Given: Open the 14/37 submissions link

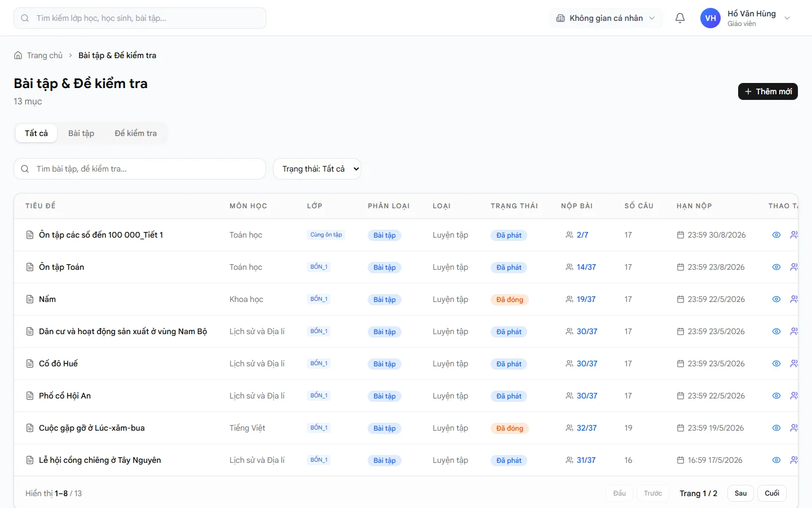Looking at the screenshot, I should (x=586, y=267).
